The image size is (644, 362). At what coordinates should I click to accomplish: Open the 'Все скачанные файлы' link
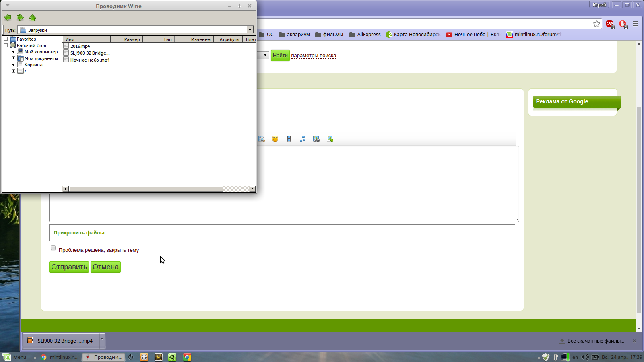[596, 341]
